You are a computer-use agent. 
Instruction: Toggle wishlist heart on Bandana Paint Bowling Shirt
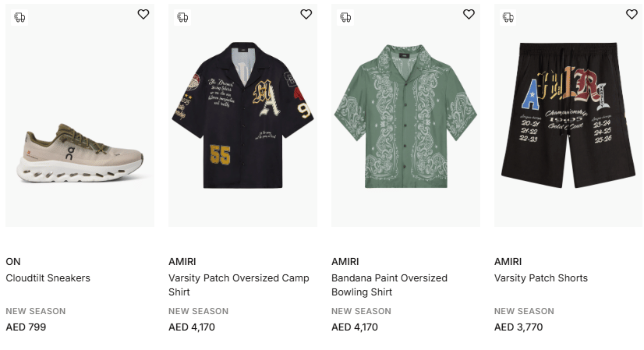pos(469,14)
